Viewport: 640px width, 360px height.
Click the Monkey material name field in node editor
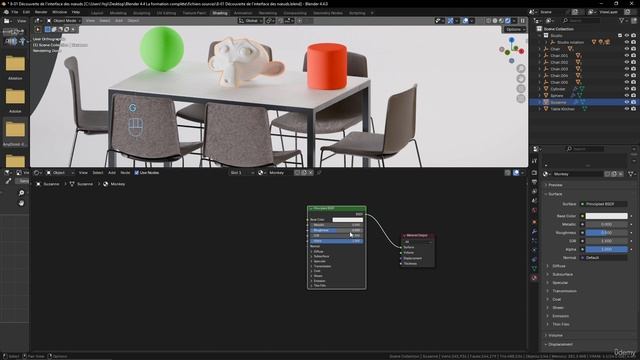pyautogui.click(x=280, y=173)
